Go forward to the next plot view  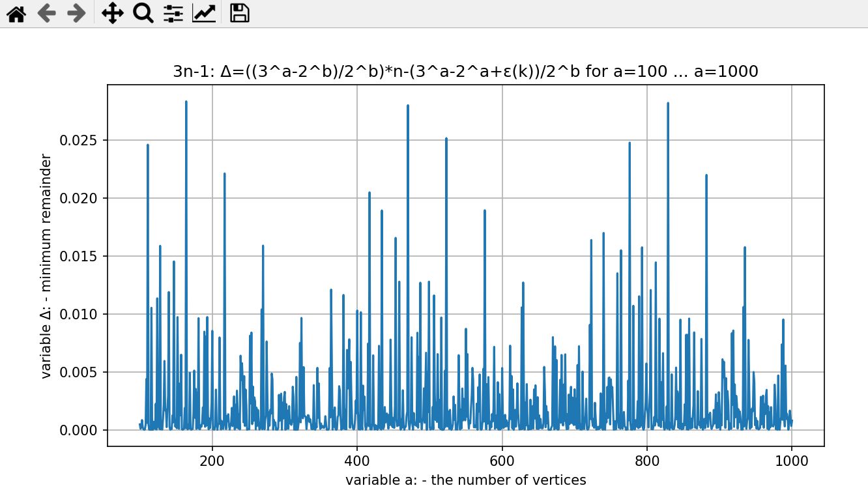click(x=76, y=14)
